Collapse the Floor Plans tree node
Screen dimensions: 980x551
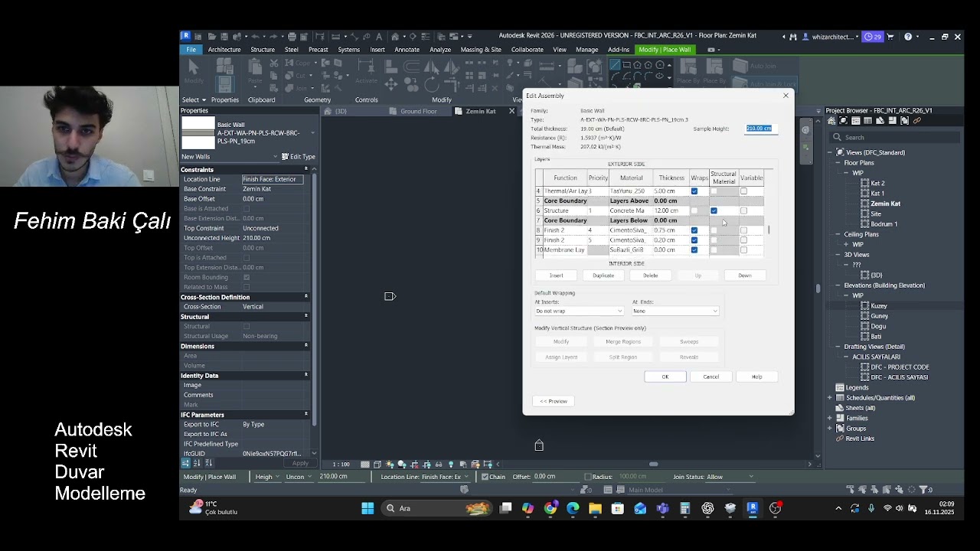(x=839, y=163)
